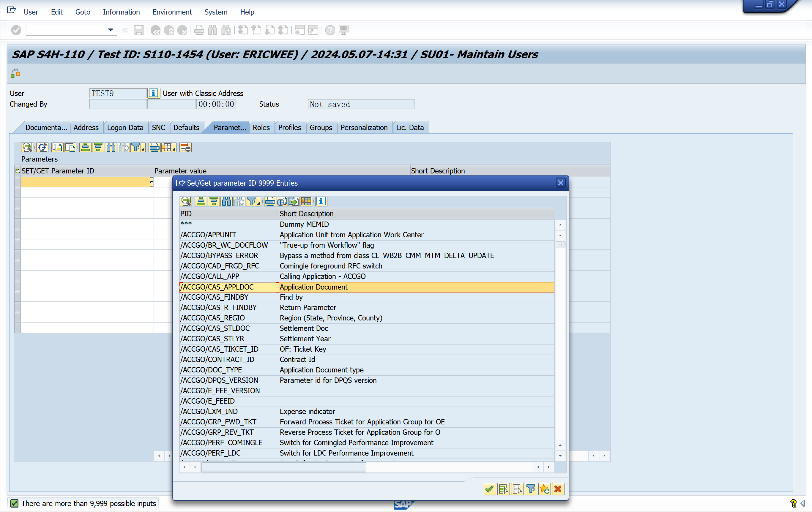
Task: Click the info icon in popup toolbar
Action: 321,201
